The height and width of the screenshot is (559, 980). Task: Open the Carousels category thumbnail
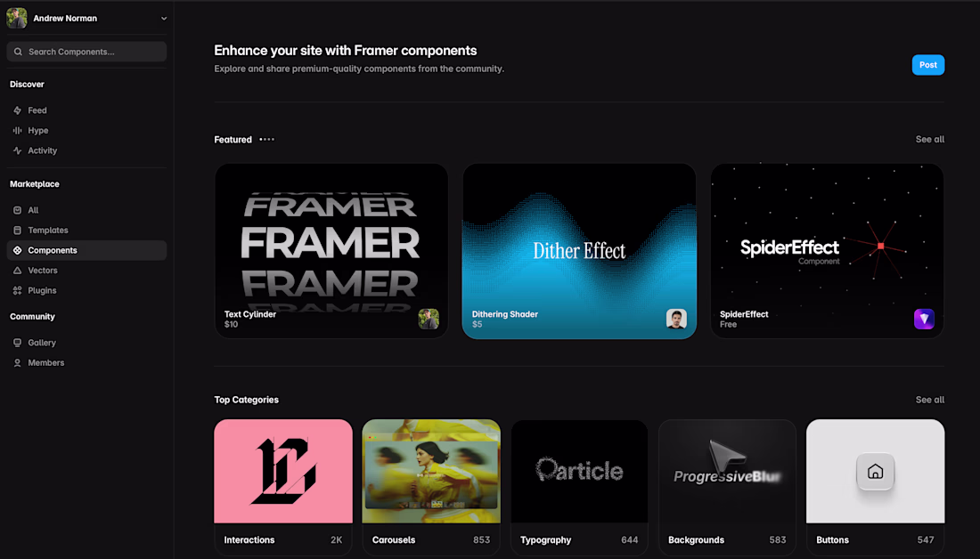pos(431,471)
